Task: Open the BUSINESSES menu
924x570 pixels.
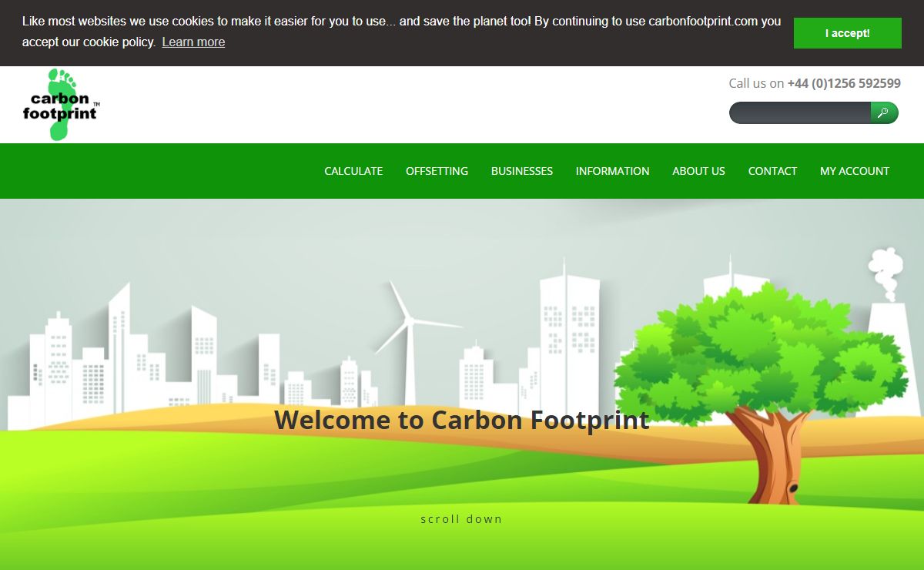Action: click(x=522, y=171)
